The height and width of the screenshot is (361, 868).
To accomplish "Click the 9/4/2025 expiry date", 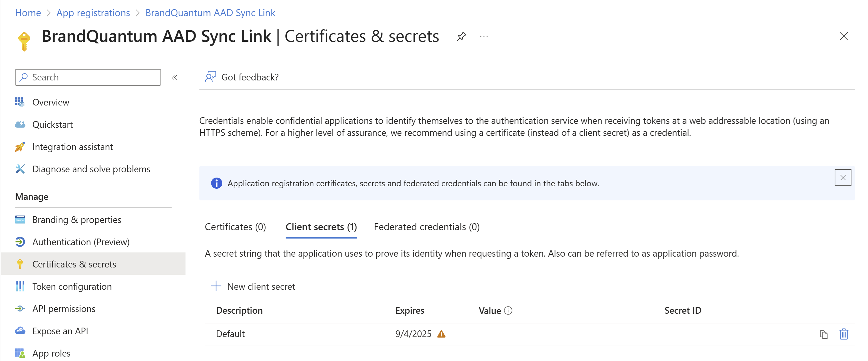I will (413, 334).
